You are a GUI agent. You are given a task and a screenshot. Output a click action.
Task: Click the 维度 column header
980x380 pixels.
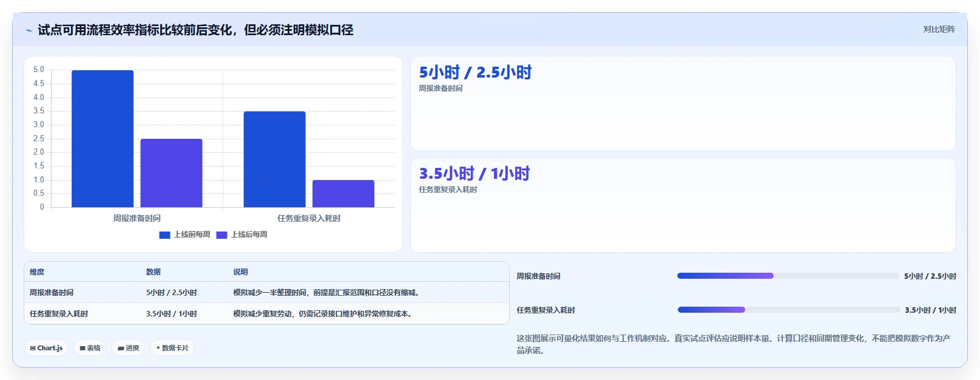[x=37, y=272]
